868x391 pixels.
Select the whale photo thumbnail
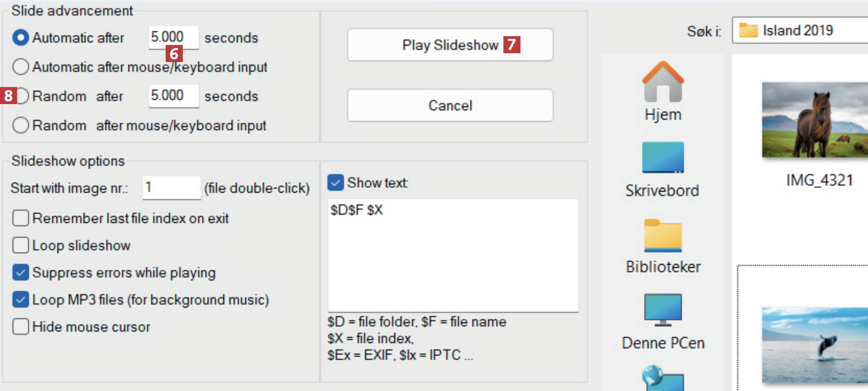(815, 345)
